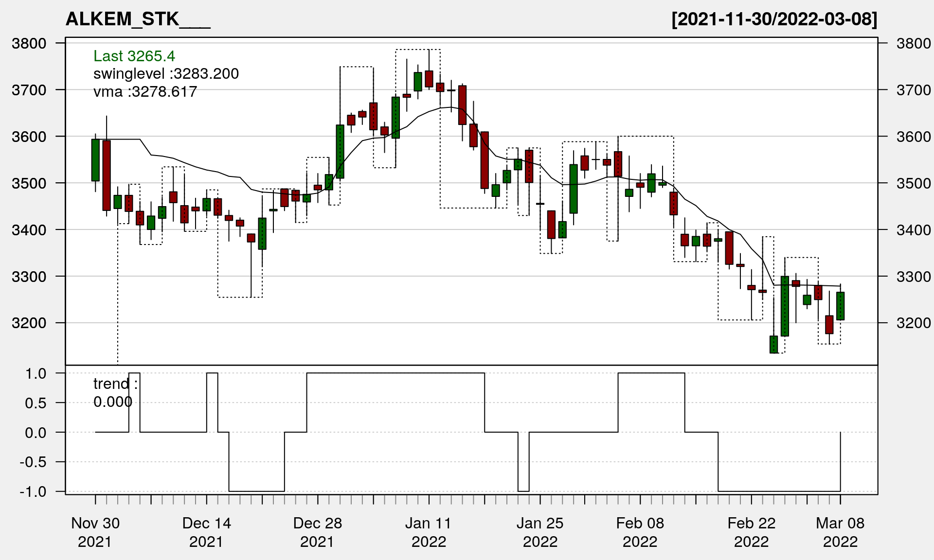Image resolution: width=934 pixels, height=560 pixels.
Task: Click the Jan 25 2022 axis label
Action: point(540,532)
